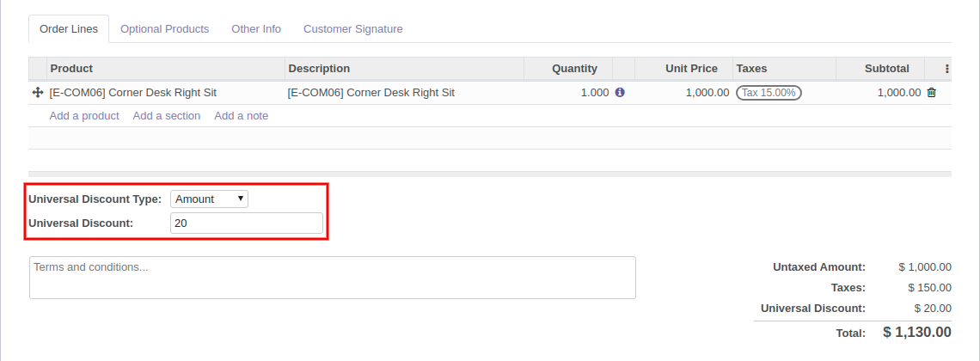The image size is (980, 361).
Task: Click the Universal Discount input field
Action: 247,223
